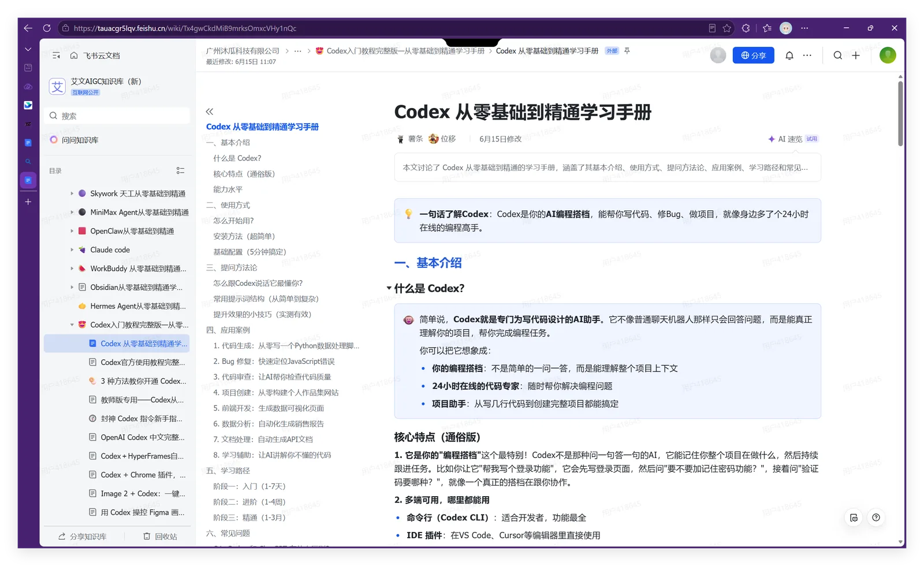The width and height of the screenshot is (924, 566).
Task: Share the document with the 分享 button
Action: (754, 55)
